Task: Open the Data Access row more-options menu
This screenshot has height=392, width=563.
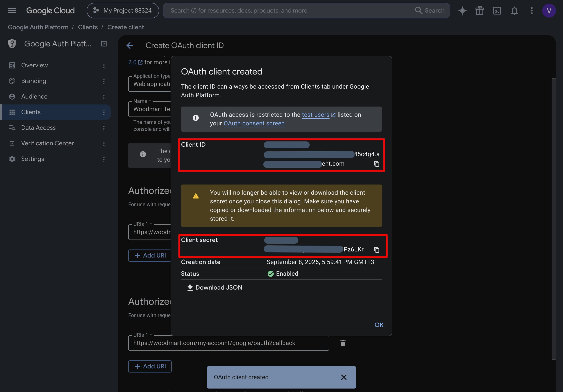Action: click(x=104, y=128)
